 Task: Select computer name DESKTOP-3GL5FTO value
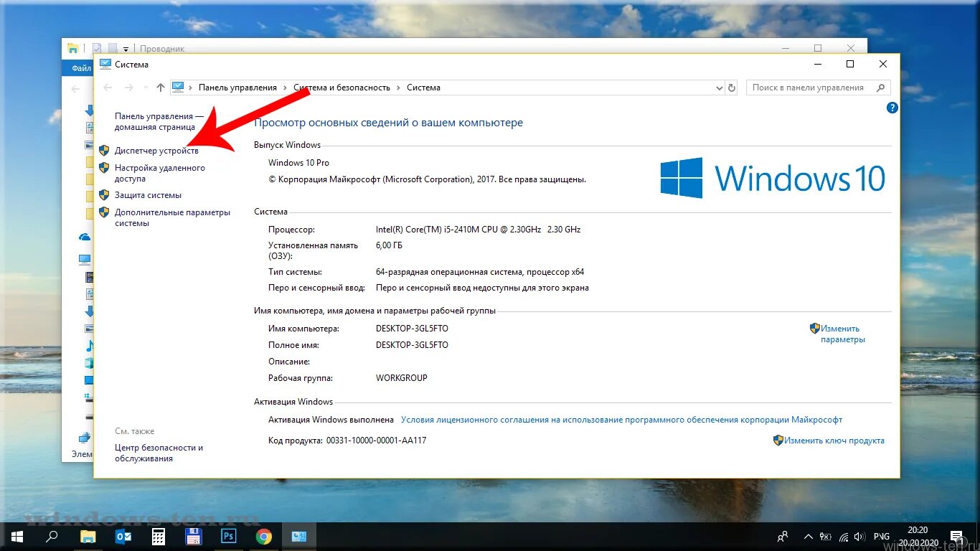click(x=412, y=329)
